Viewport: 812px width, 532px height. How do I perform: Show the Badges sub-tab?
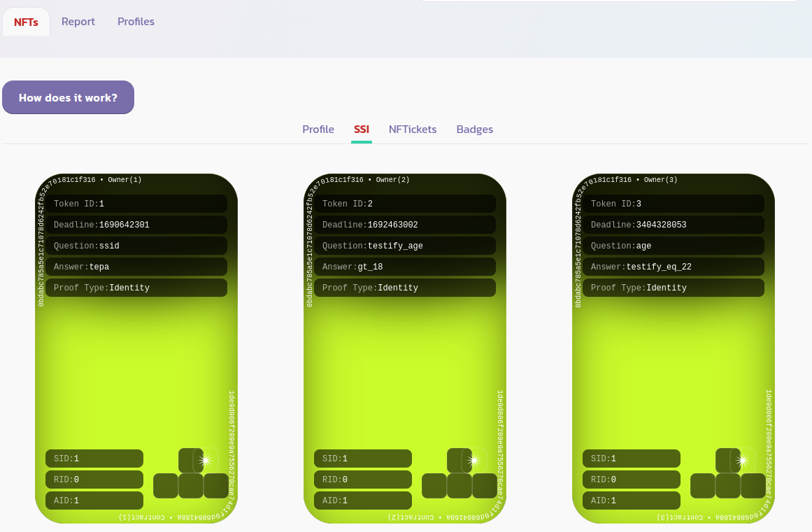475,129
